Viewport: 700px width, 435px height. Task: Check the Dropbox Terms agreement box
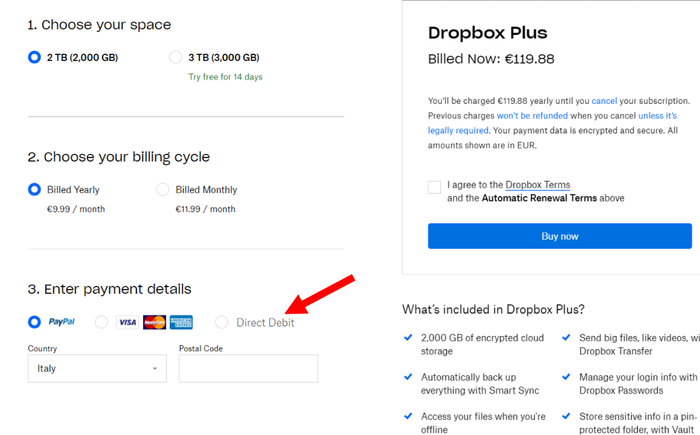pyautogui.click(x=434, y=187)
